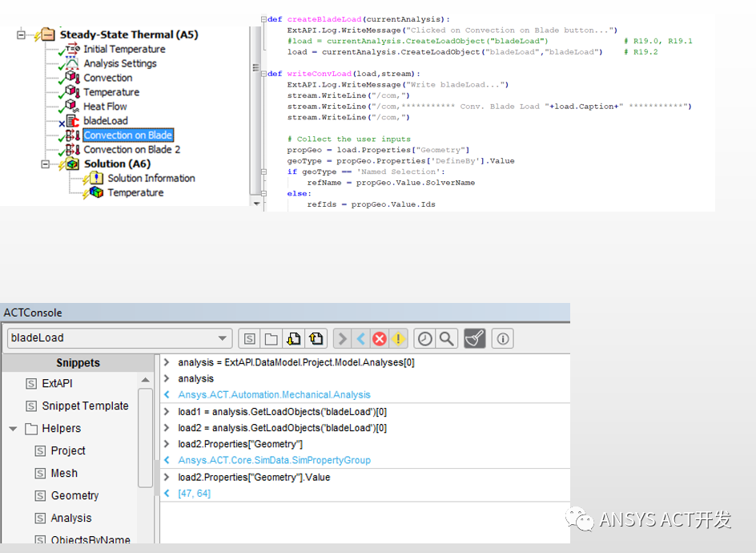756x553 pixels.
Task: Select Temperature result under Solution (A6)
Action: [x=135, y=193]
